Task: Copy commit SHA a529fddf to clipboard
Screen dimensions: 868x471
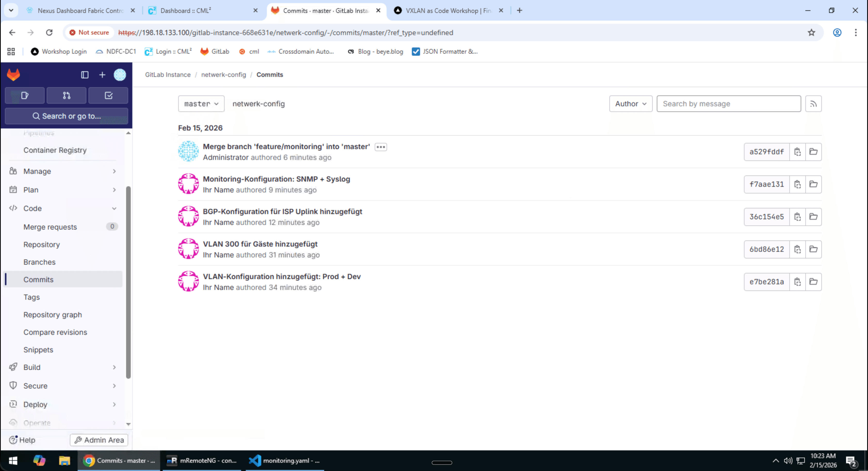Action: coord(798,152)
